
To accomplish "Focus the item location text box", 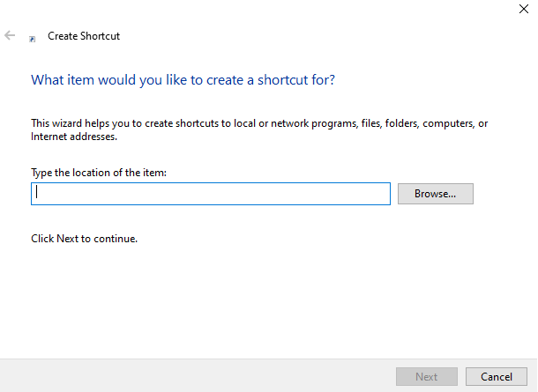I will [x=210, y=194].
